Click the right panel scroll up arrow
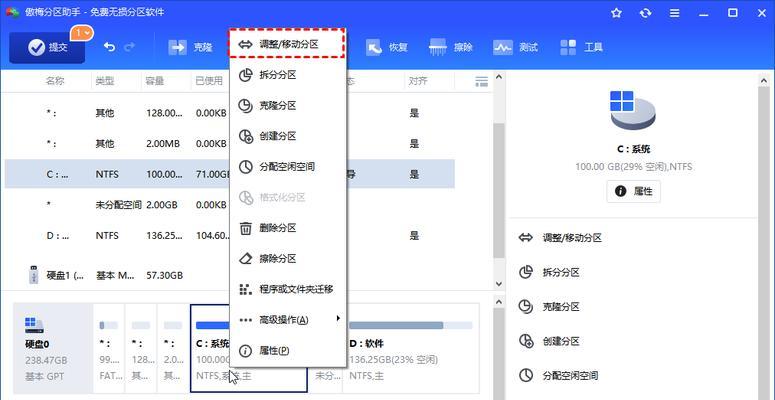Viewport: 775px width, 400px height. point(764,80)
